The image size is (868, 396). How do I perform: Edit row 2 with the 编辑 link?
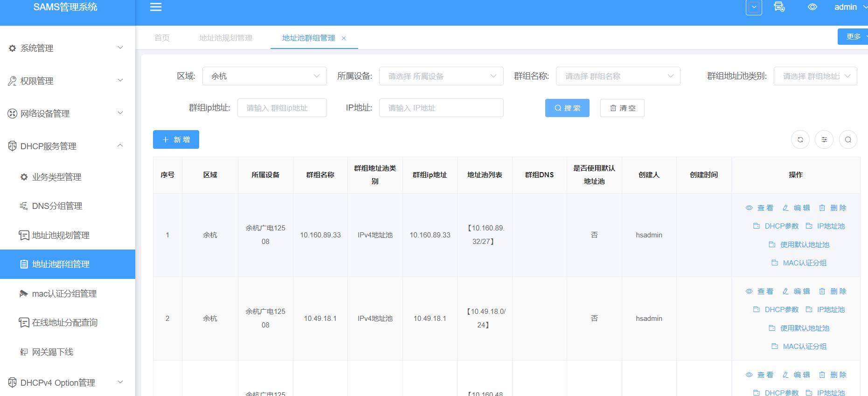click(x=796, y=291)
